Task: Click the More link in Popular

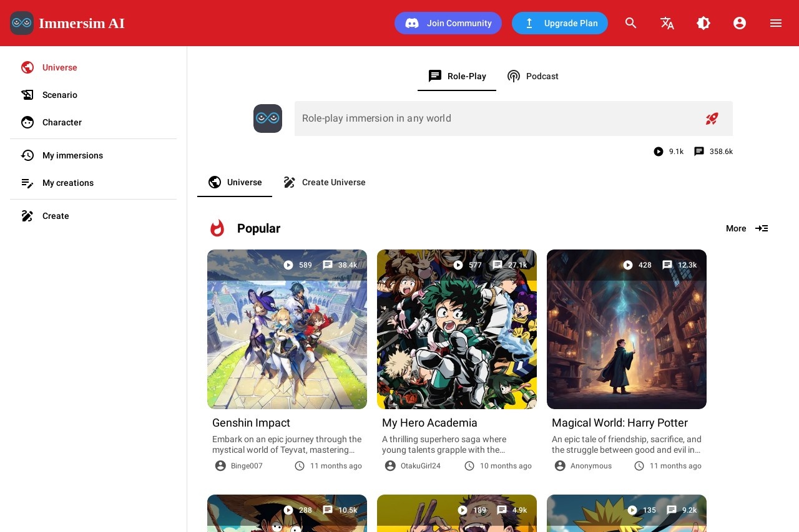Action: [747, 228]
